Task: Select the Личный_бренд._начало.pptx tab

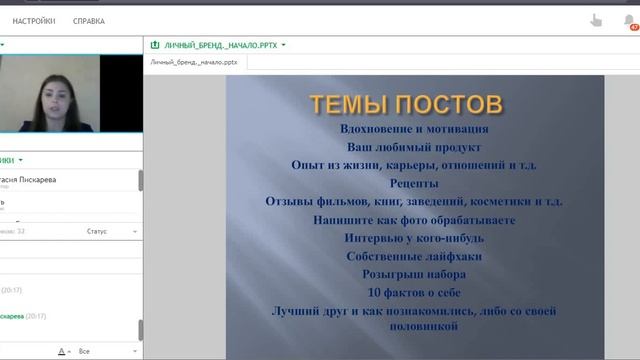Action: click(194, 62)
